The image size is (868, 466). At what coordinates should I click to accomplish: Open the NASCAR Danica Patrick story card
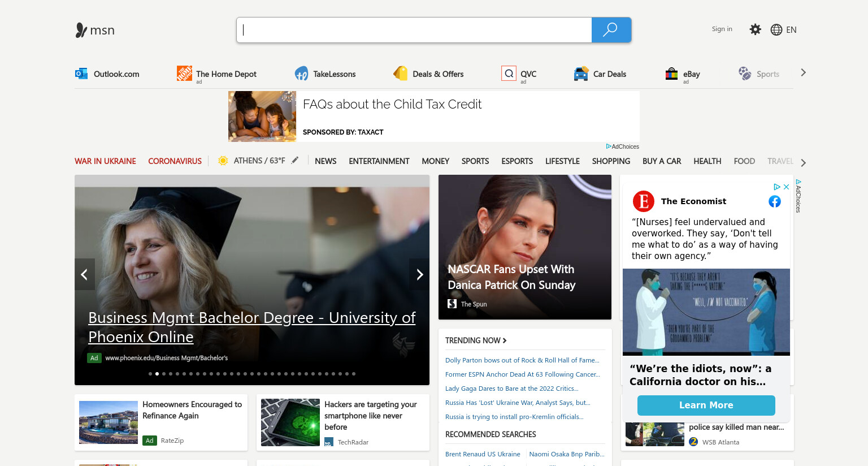[525, 247]
